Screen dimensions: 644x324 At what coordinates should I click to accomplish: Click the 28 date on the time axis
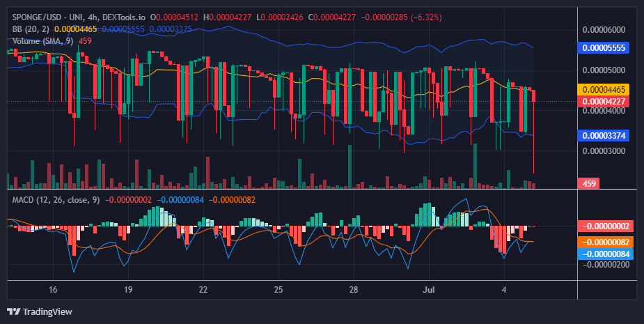354,289
